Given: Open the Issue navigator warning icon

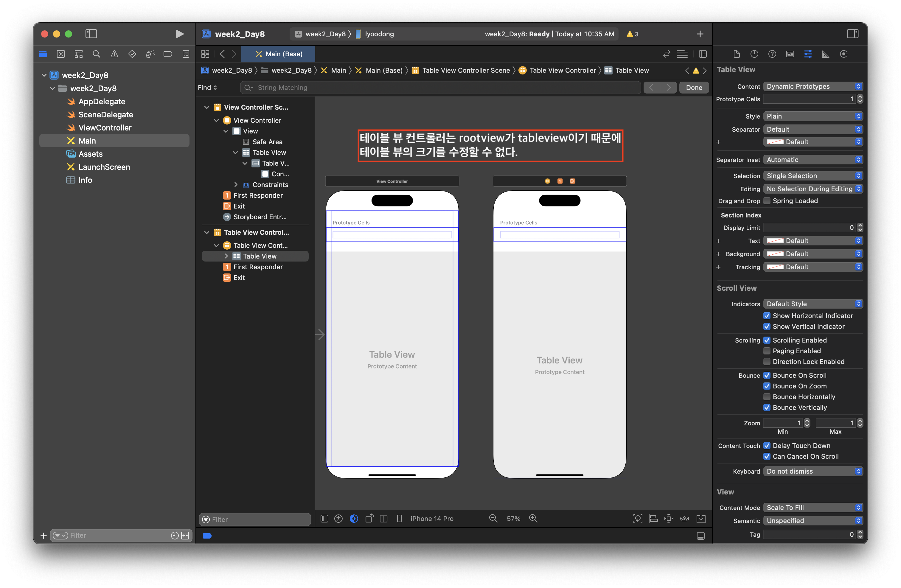Looking at the screenshot, I should pyautogui.click(x=114, y=54).
